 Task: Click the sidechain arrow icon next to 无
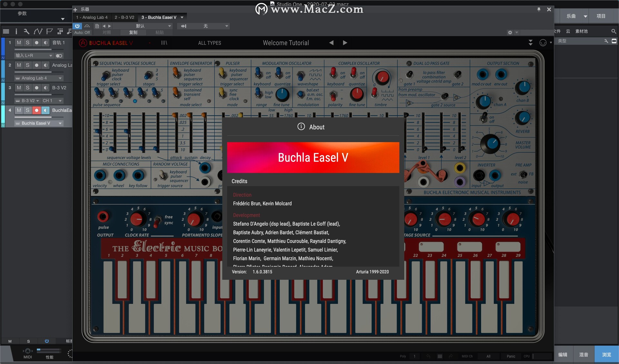click(x=183, y=26)
